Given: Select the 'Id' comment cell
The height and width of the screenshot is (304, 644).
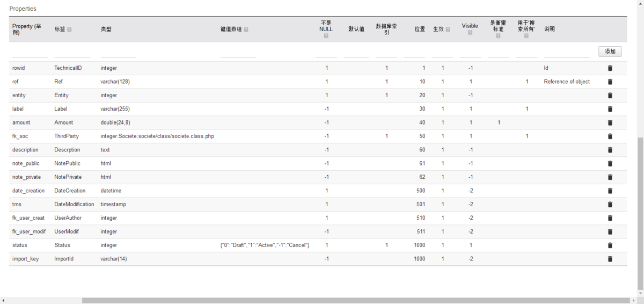Looking at the screenshot, I should pos(546,68).
